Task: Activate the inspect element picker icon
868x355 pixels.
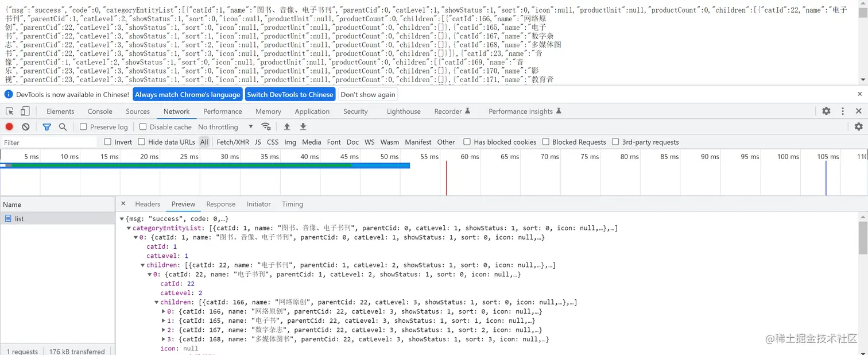Action: coord(10,111)
